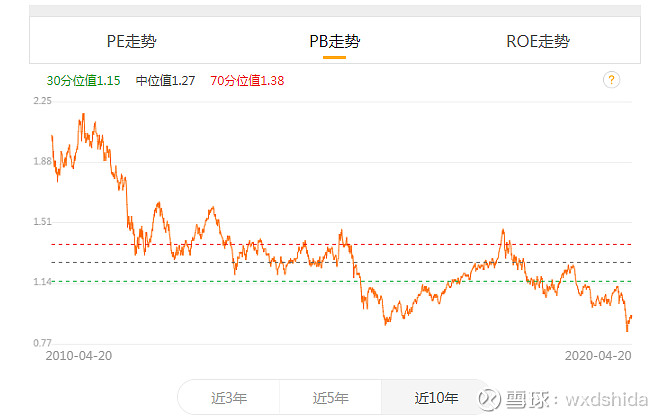Click the 2010-04-20 start date label

click(x=79, y=356)
